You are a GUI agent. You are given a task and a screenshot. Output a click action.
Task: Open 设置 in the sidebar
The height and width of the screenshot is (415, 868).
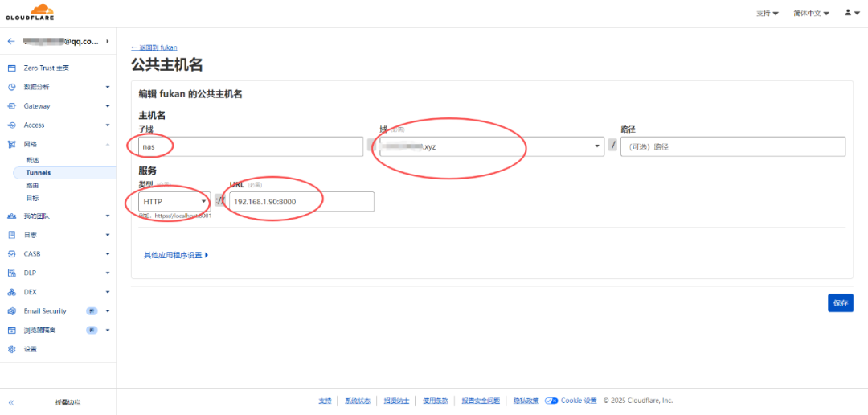coord(31,349)
